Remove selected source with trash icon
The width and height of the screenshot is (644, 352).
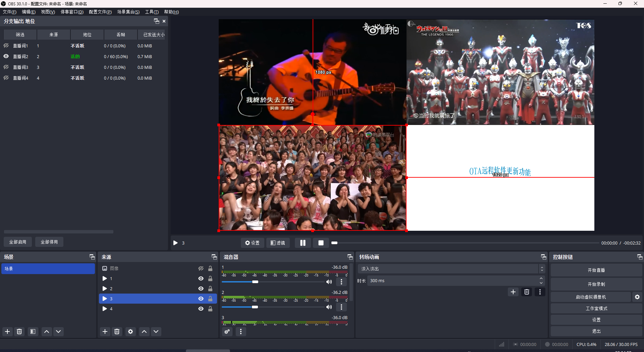(x=117, y=332)
